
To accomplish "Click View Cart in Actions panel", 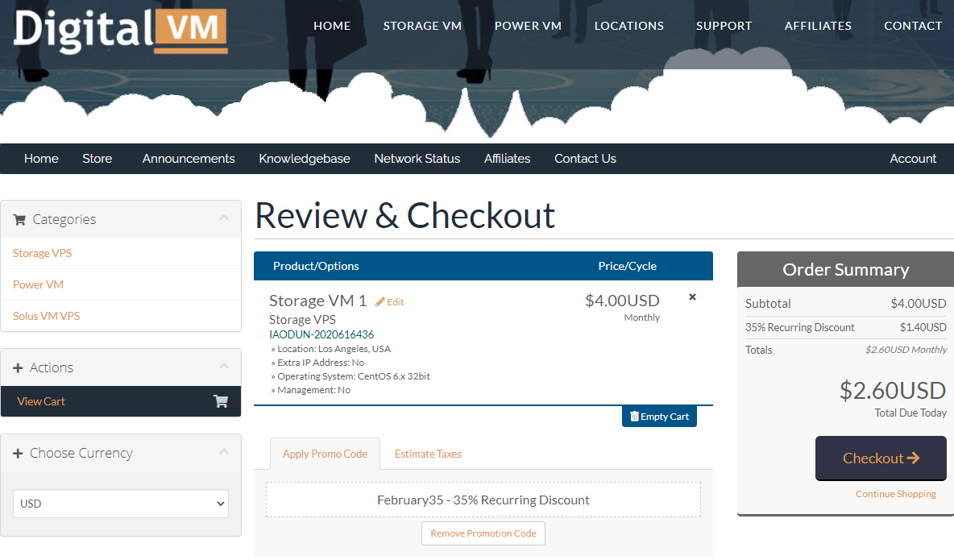I will (x=121, y=401).
